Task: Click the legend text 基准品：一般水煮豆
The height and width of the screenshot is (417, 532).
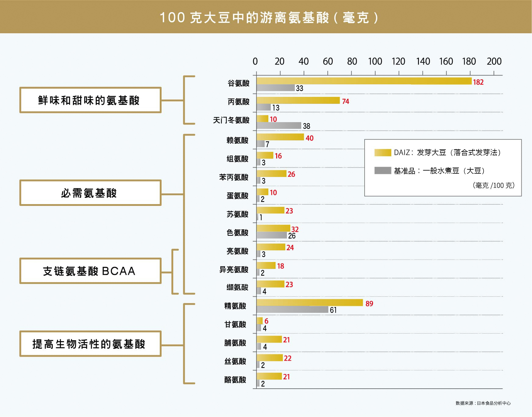Action: pyautogui.click(x=439, y=171)
